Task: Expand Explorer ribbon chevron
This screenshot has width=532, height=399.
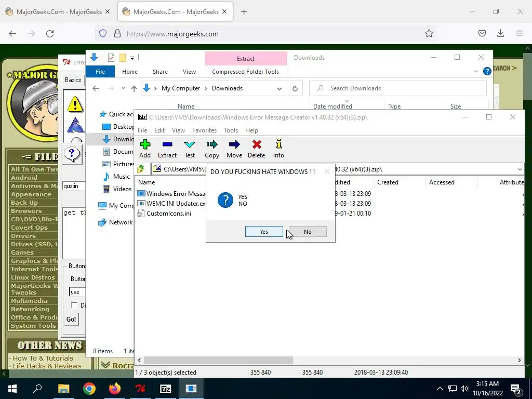Action: 476,71
